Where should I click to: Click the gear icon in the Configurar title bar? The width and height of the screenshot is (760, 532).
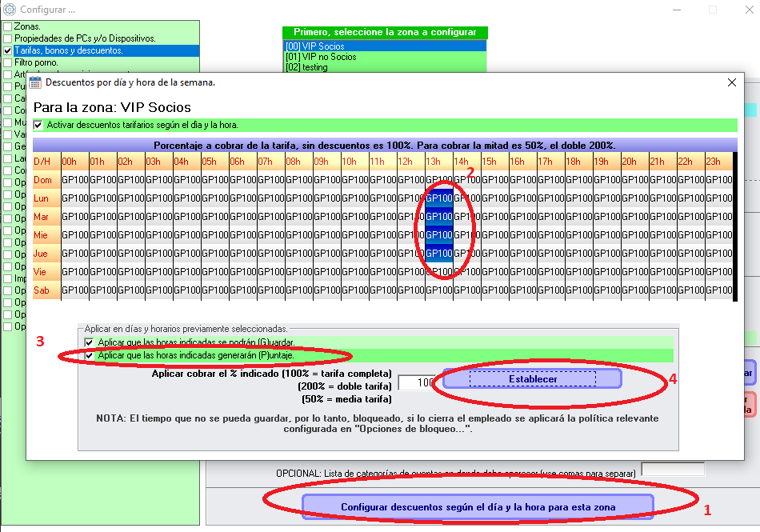[x=10, y=10]
